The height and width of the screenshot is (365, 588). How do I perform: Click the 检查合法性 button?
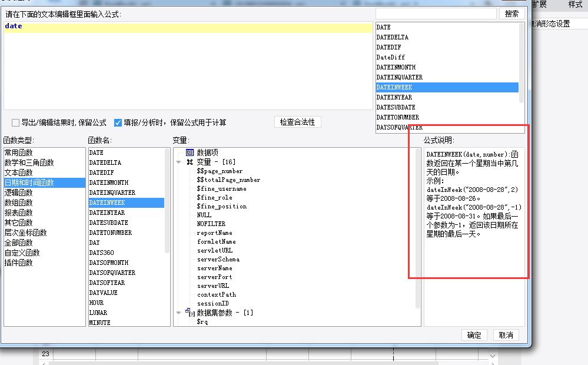point(297,122)
